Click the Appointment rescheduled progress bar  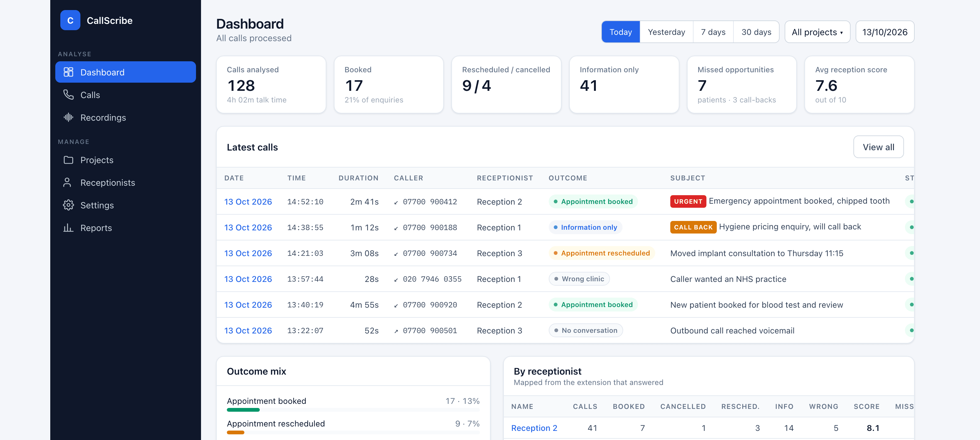[x=353, y=432]
